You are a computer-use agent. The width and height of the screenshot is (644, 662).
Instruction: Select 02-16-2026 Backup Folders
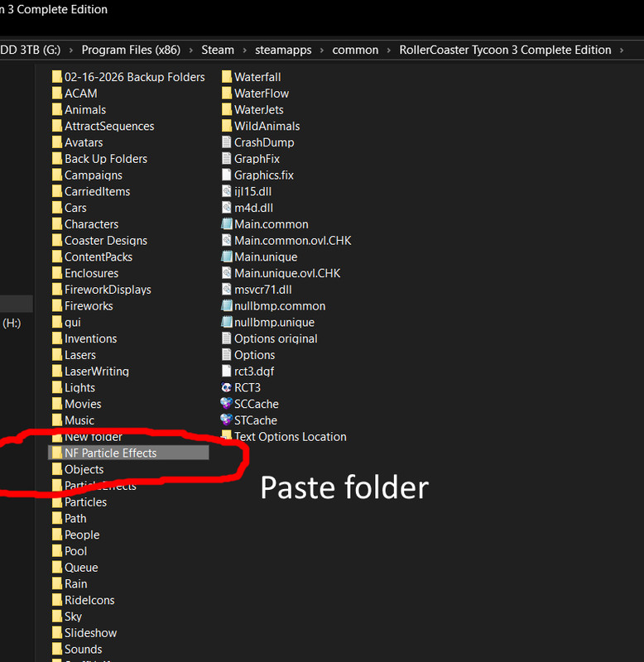(135, 77)
